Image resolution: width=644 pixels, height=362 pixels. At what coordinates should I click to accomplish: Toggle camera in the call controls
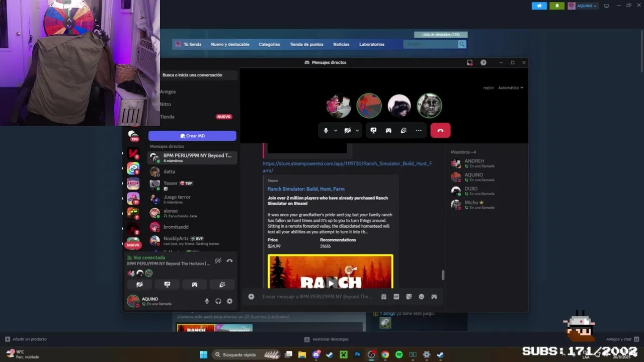(347, 130)
